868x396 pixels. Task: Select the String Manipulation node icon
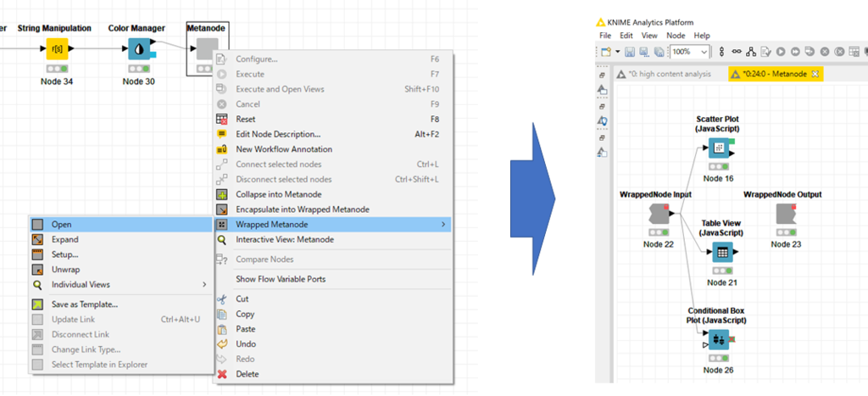pos(57,48)
